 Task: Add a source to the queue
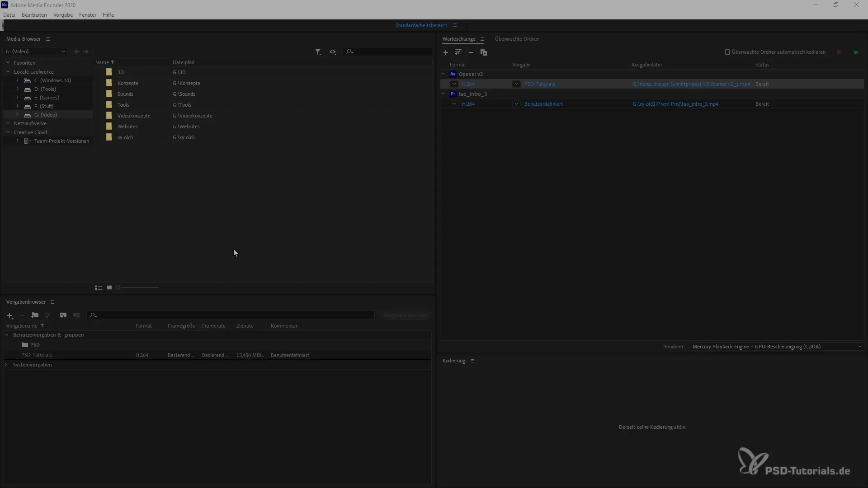click(x=445, y=52)
